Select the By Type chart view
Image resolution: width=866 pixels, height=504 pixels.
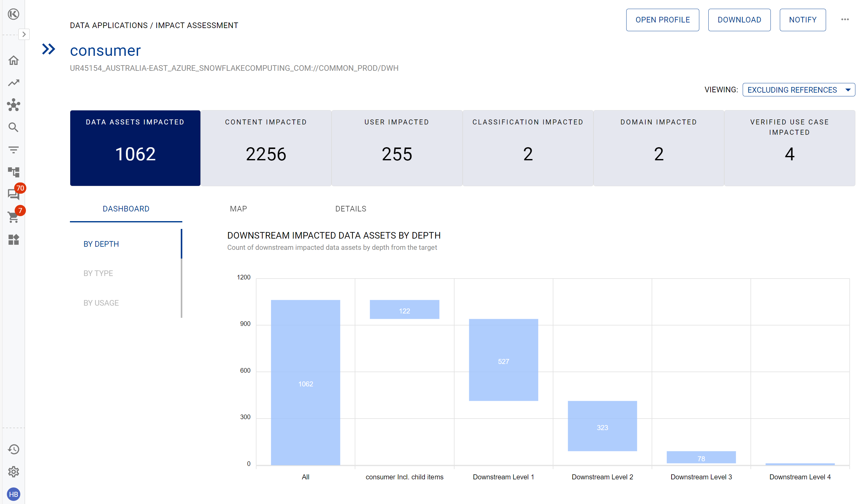point(98,273)
